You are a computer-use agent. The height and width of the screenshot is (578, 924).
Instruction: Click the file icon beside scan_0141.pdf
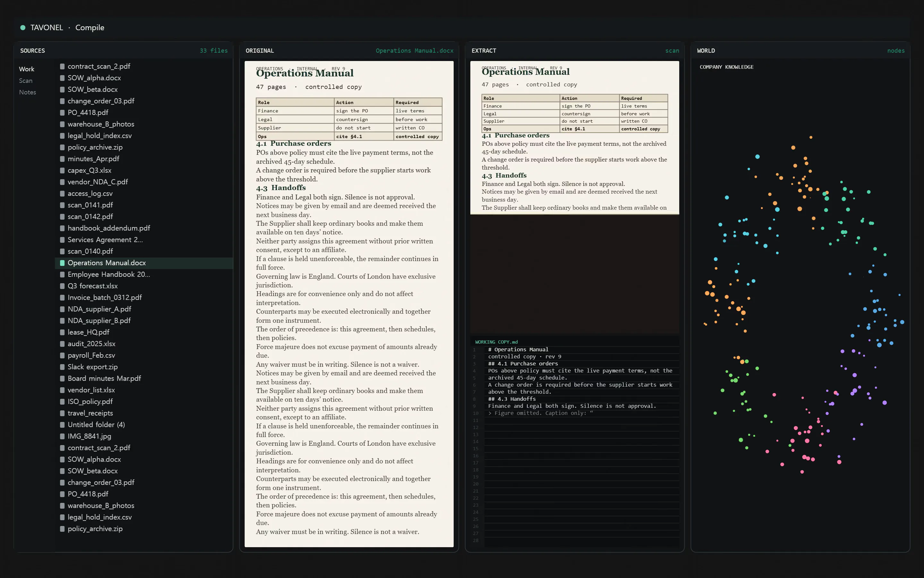pos(62,205)
